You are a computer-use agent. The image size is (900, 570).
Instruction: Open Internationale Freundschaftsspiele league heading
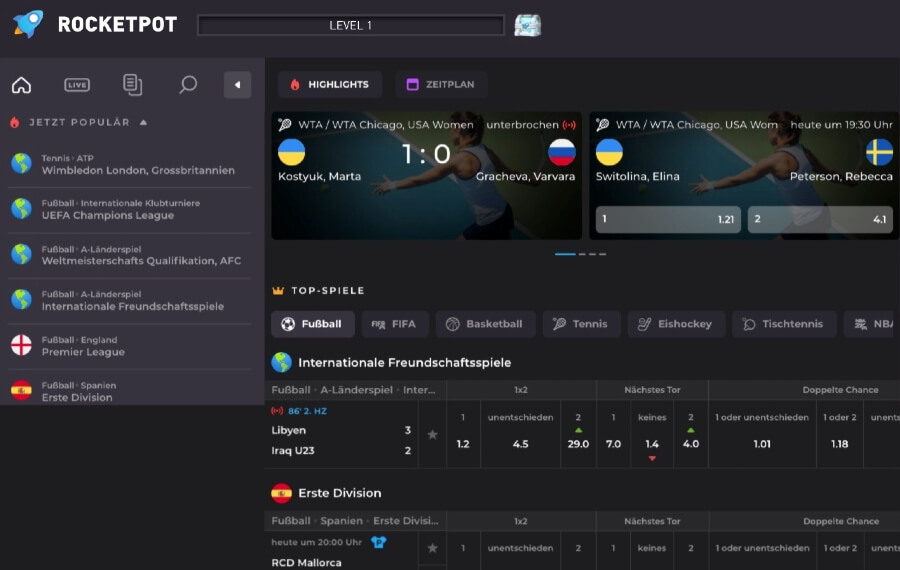[404, 363]
